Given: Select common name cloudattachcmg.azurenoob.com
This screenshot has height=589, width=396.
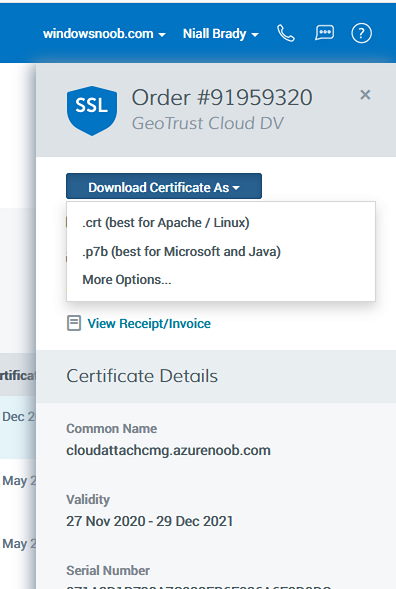Looking at the screenshot, I should [168, 450].
